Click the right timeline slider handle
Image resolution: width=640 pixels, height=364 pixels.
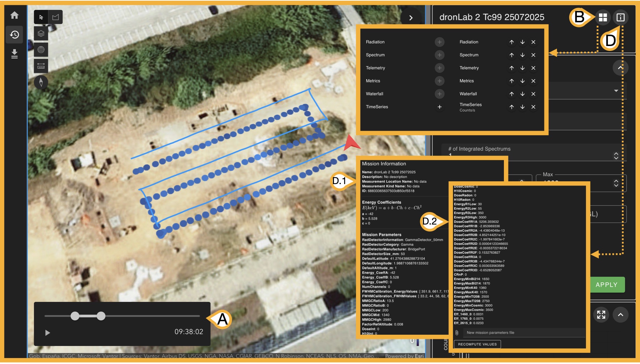[101, 316]
